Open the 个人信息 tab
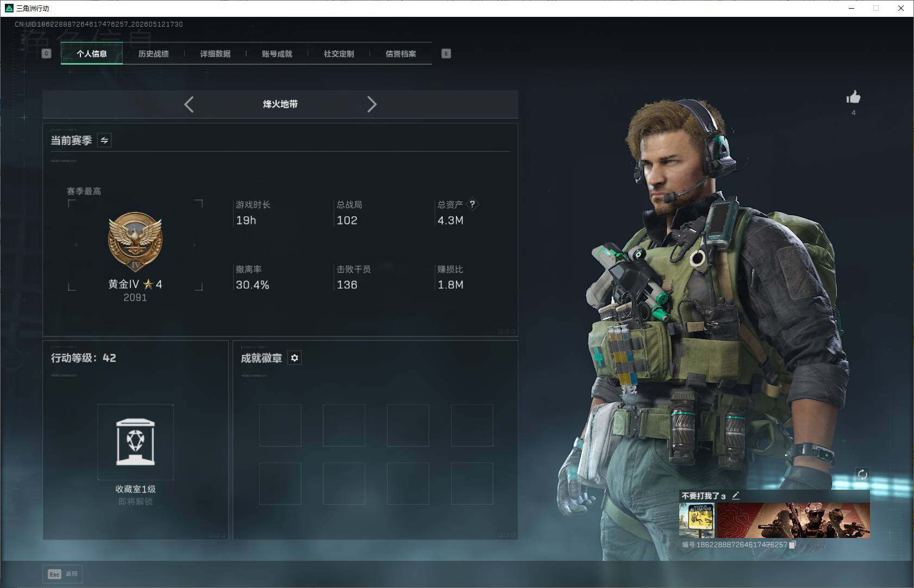914x588 pixels. [x=92, y=54]
